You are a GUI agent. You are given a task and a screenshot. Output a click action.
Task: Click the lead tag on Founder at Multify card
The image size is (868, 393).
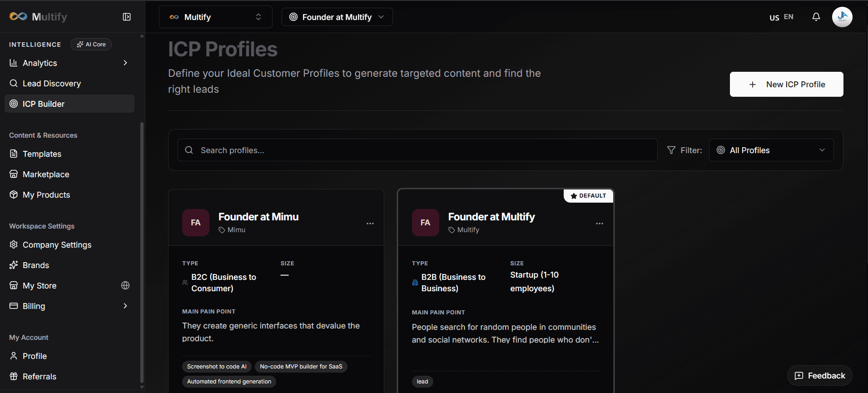[422, 382]
